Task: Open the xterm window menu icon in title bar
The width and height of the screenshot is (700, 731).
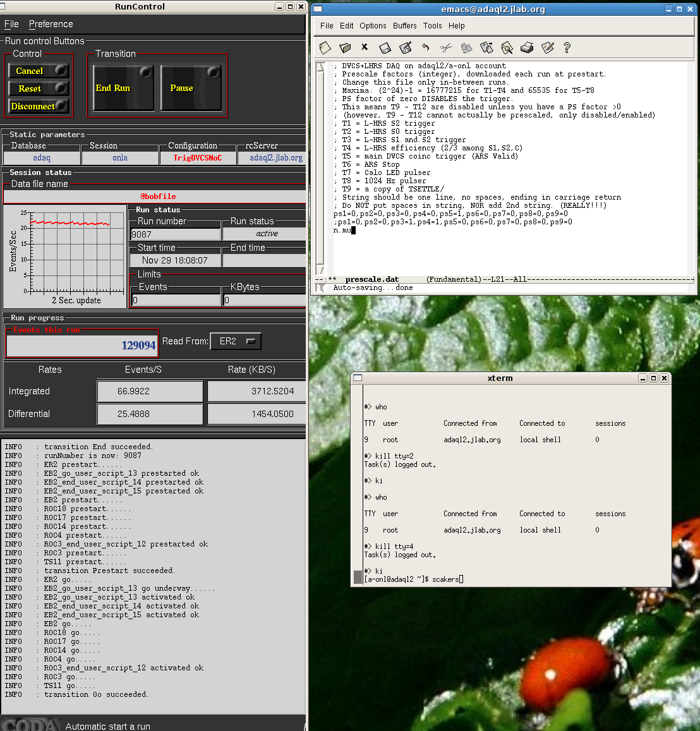Action: point(358,378)
